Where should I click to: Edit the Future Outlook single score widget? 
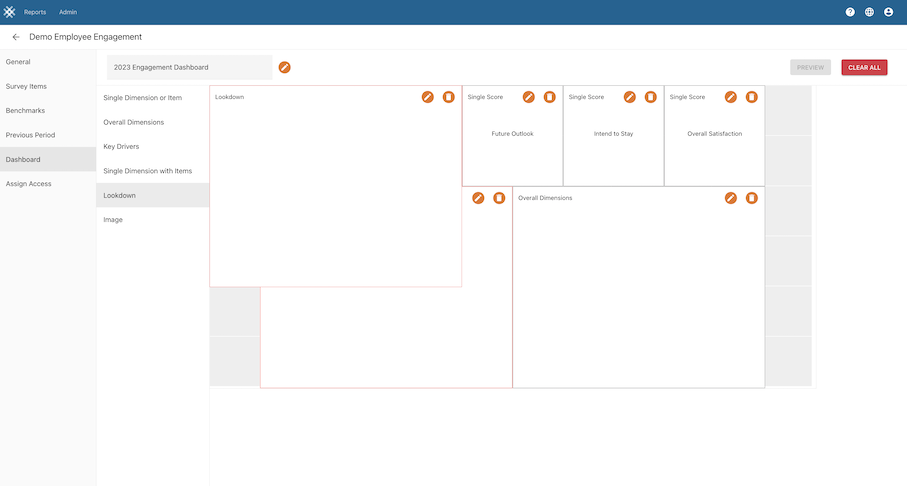coord(529,97)
